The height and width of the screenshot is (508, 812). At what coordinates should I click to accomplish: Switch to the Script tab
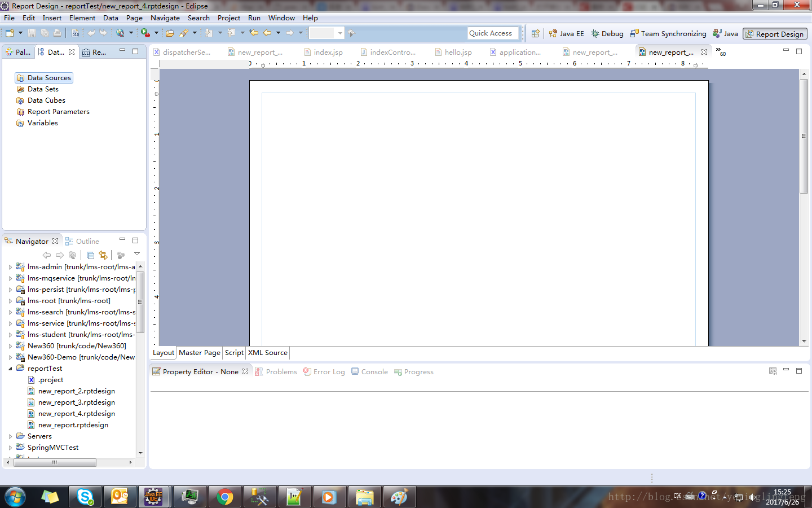click(x=234, y=353)
